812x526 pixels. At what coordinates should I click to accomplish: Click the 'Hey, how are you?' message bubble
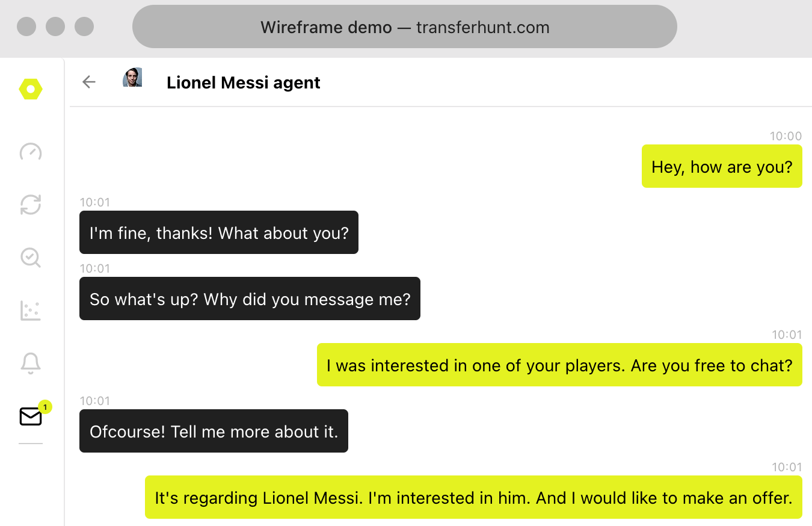tap(722, 167)
